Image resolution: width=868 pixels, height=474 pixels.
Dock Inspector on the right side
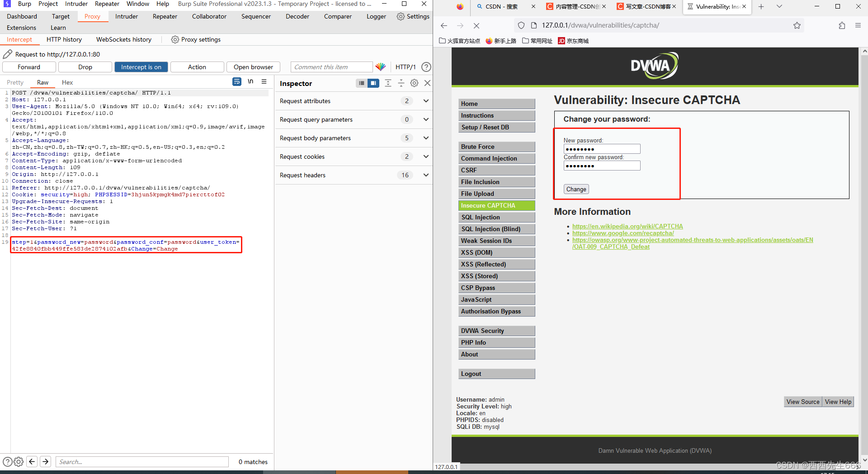(x=373, y=83)
